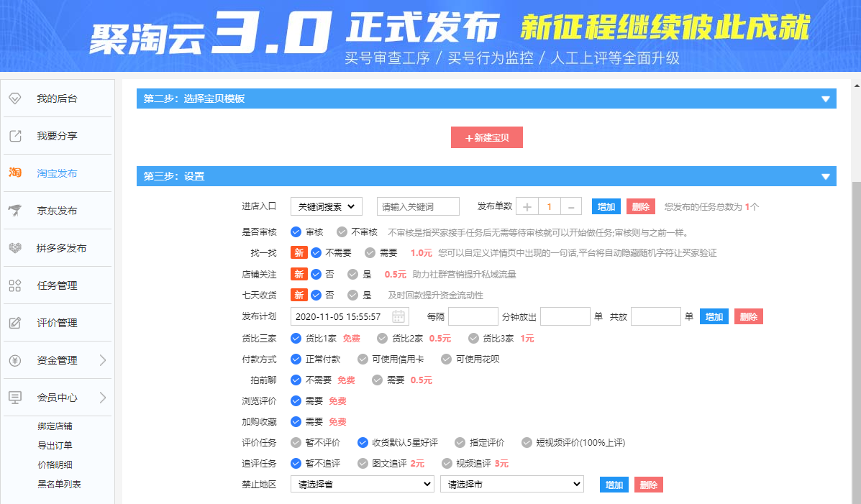The image size is (861, 504).
Task: Open the 请选择省 province dropdown
Action: pyautogui.click(x=363, y=485)
